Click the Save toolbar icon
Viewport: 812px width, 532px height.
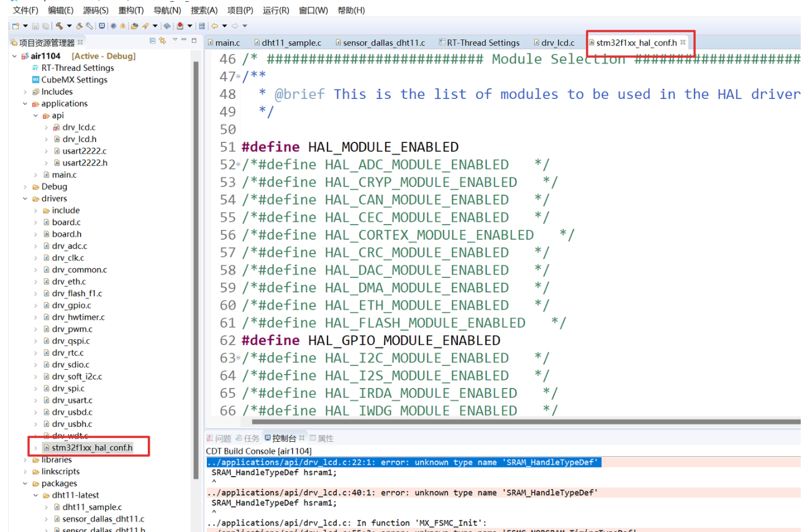click(x=36, y=26)
